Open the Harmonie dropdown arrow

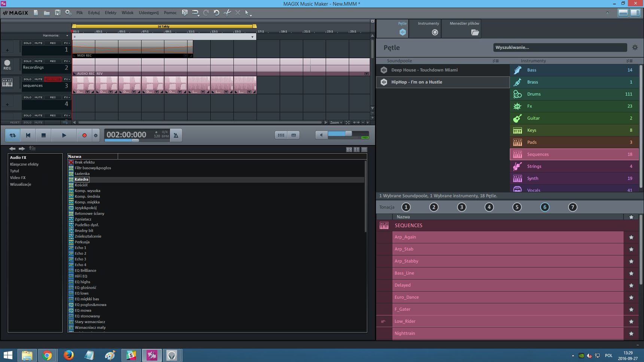(67, 36)
